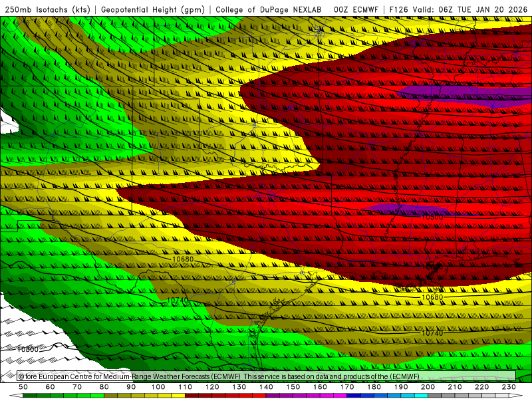This screenshot has height=399, width=532.
Task: Click the "250mb Isotachs (kts)" title text
Action: [x=47, y=9]
